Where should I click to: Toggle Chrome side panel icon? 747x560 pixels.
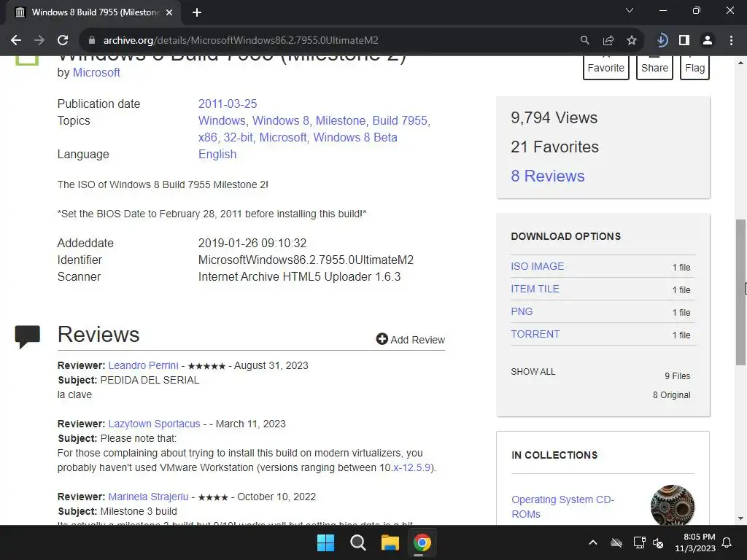point(684,41)
